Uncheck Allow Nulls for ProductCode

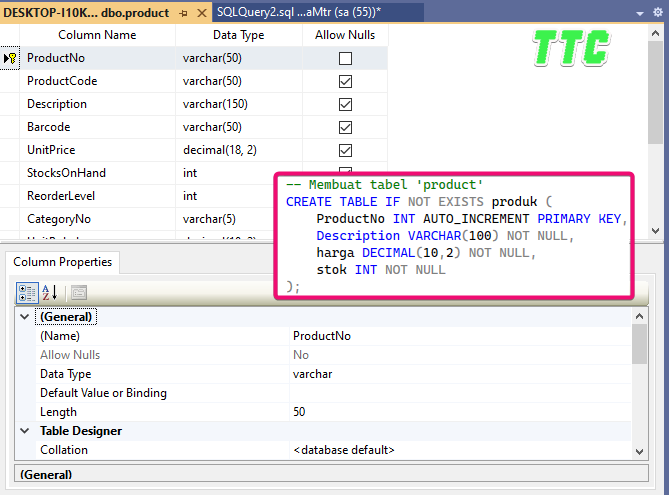pos(345,81)
